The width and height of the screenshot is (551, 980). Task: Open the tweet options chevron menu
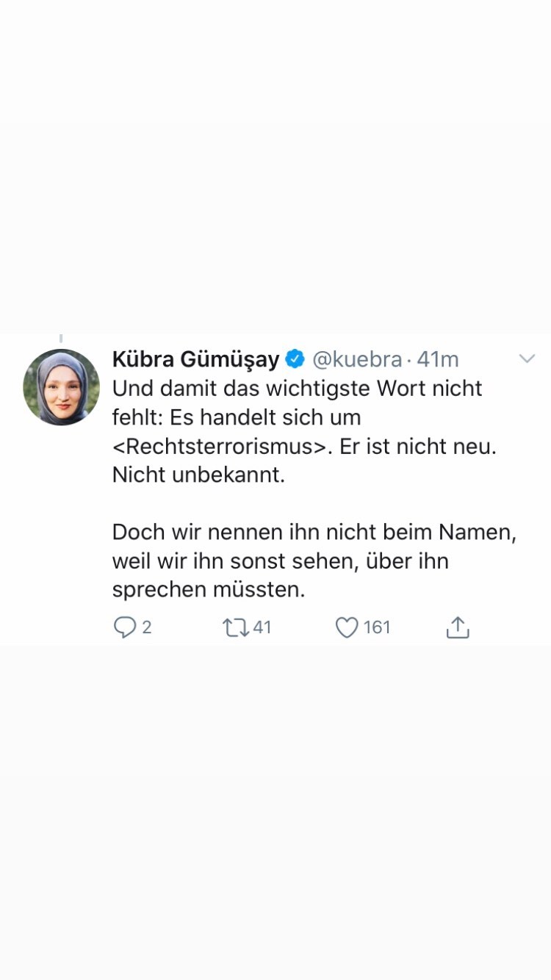coord(527,359)
